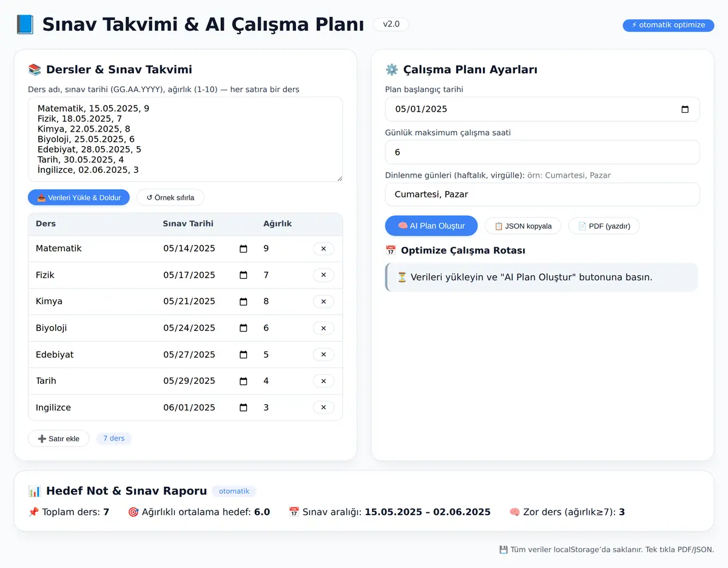The image size is (728, 568).
Task: Remove the Biyoloji row
Action: (x=323, y=328)
